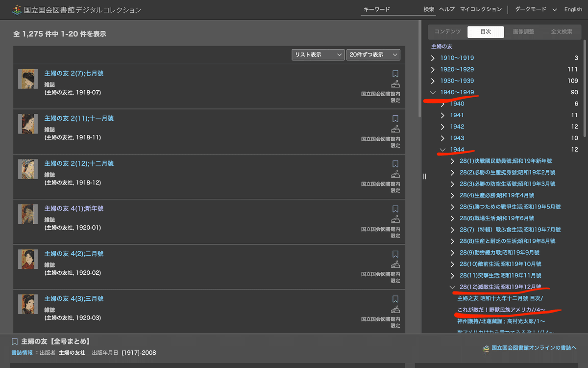Click the results list scrollbar
This screenshot has width=588, height=368.
(419, 69)
